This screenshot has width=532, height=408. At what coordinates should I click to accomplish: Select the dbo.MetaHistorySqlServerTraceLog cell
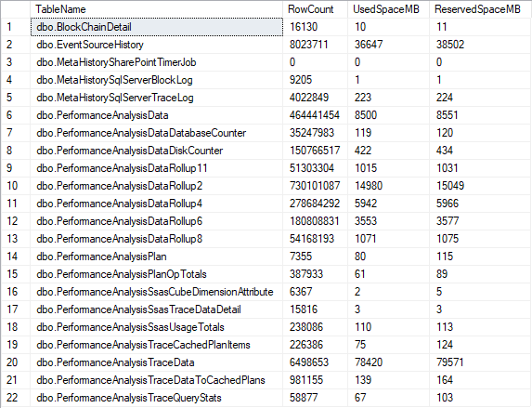[x=156, y=98]
